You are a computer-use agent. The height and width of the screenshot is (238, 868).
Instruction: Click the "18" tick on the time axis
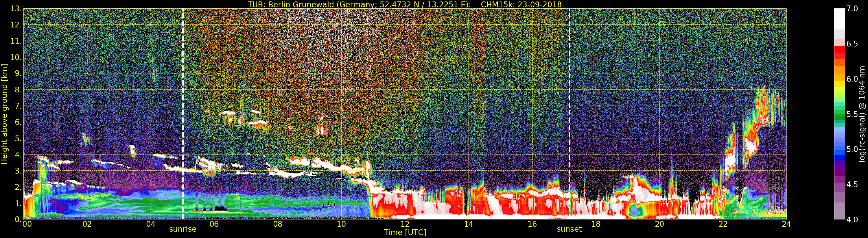[596, 224]
